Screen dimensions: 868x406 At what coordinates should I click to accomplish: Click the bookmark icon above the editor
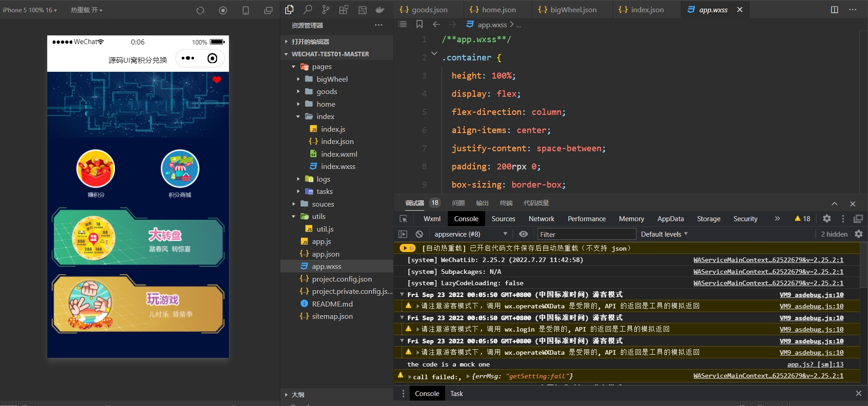pos(419,25)
